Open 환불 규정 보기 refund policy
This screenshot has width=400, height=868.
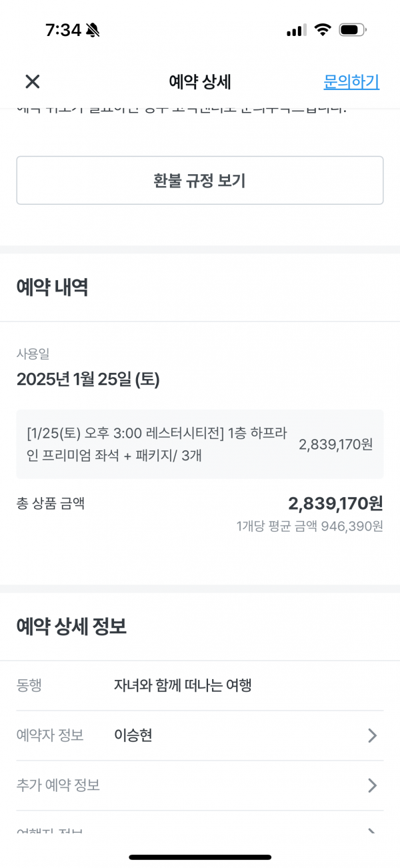pyautogui.click(x=200, y=180)
